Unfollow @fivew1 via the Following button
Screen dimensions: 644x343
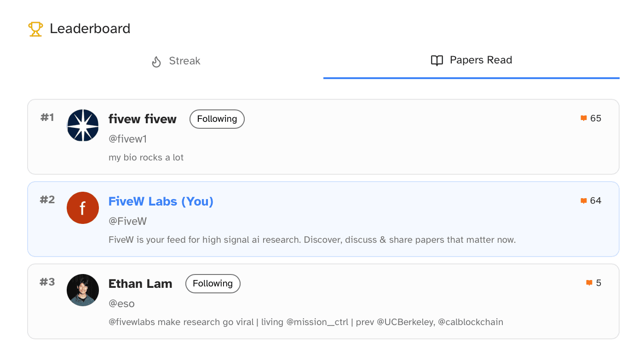[217, 119]
